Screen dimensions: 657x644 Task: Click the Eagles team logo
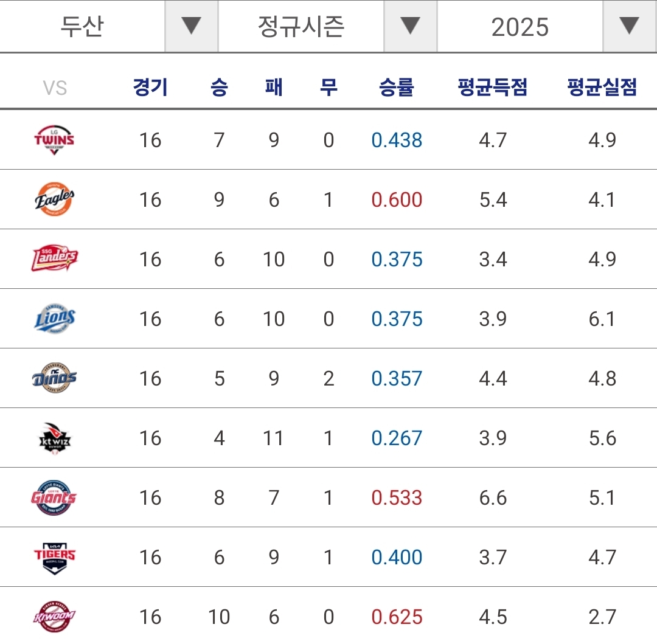pos(55,199)
